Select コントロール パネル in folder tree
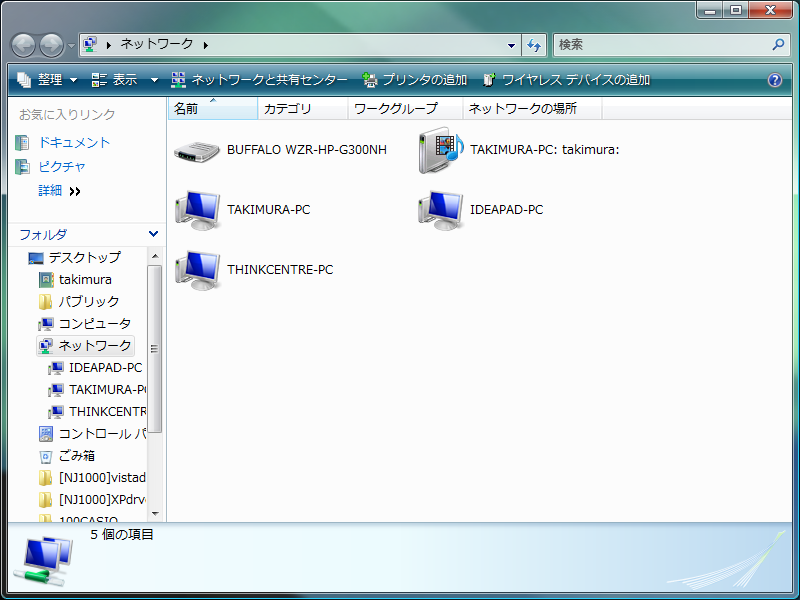This screenshot has height=600, width=800. [103, 434]
